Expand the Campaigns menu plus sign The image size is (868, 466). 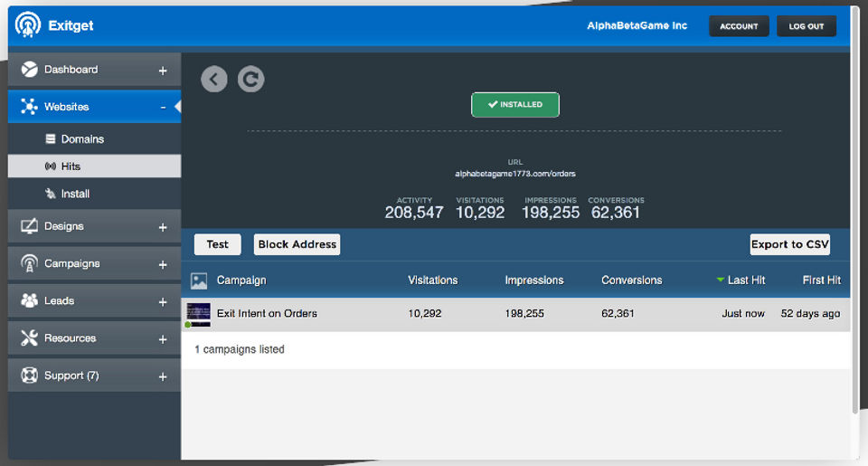click(163, 265)
